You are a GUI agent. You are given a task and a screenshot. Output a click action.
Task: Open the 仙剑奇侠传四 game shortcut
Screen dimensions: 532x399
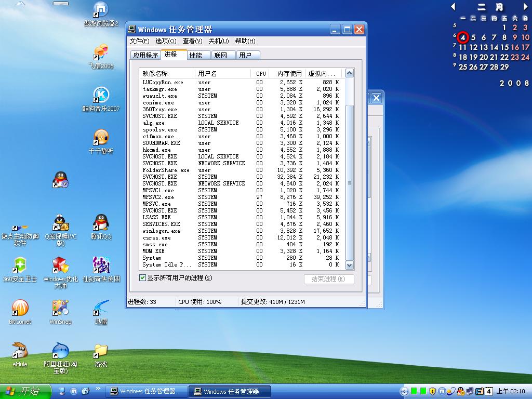101,270
